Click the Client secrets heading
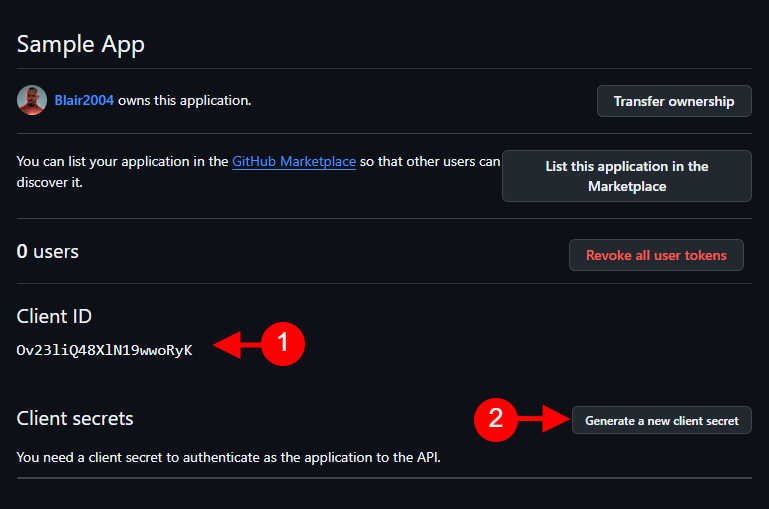Image resolution: width=769 pixels, height=509 pixels. [75, 418]
